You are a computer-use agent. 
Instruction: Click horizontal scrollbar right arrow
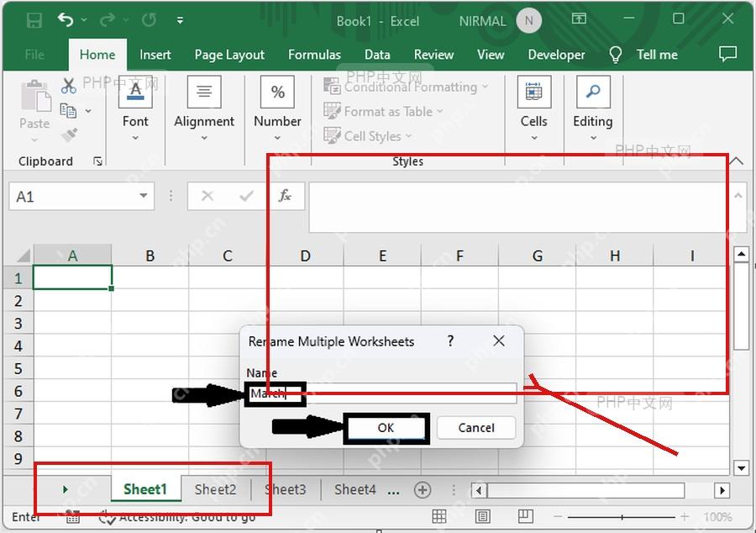tap(722, 491)
